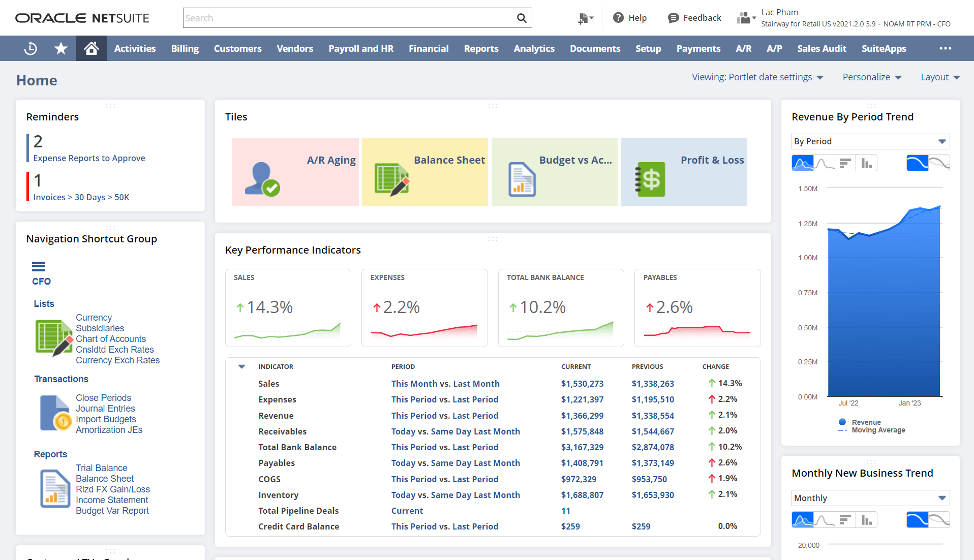
Task: Click the A/R Aging tile icon
Action: tap(262, 179)
